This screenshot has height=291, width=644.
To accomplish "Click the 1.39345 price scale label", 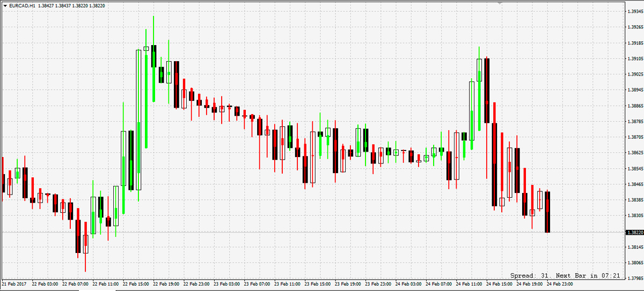I will pos(635,11).
